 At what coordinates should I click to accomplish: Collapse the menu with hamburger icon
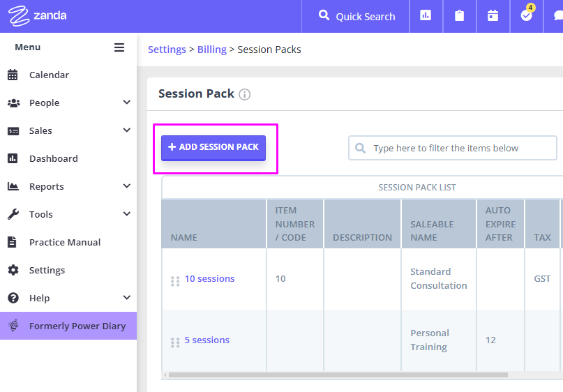coord(119,47)
